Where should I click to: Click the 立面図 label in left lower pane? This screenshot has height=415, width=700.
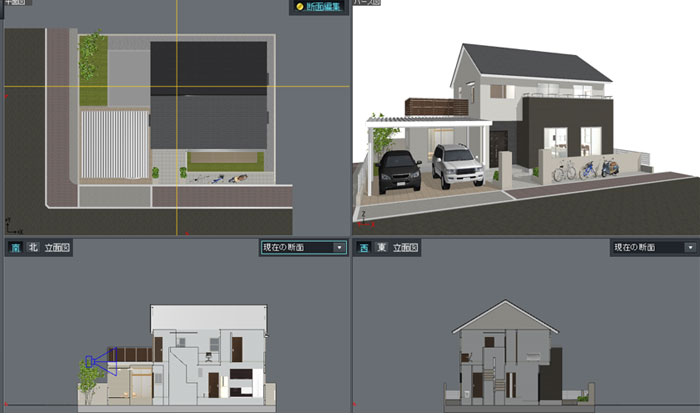[x=56, y=247]
